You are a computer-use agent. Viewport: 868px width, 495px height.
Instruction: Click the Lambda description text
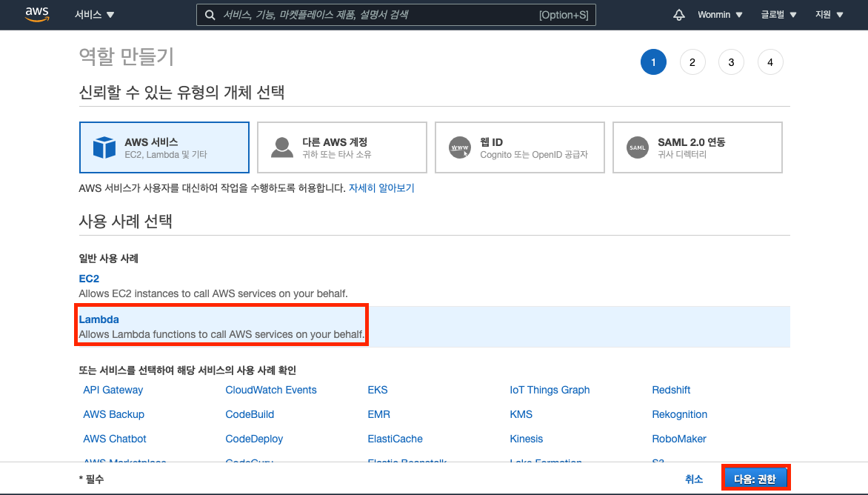pos(221,334)
